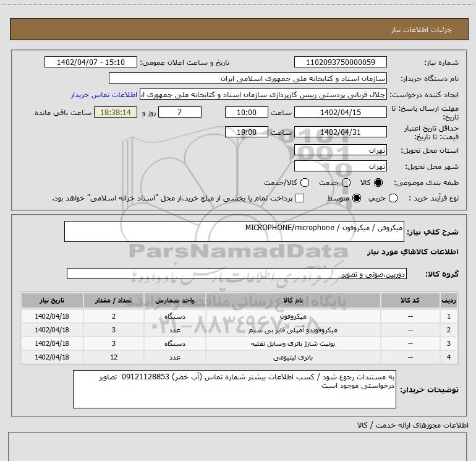Click the price validity date 1402/04/31
Image resolution: width=476 pixels, height=461 pixels.
click(x=340, y=132)
